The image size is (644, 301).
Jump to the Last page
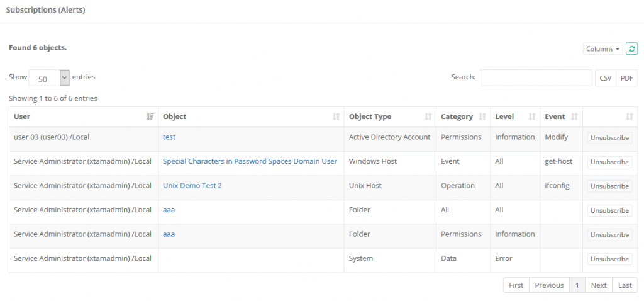pos(625,285)
